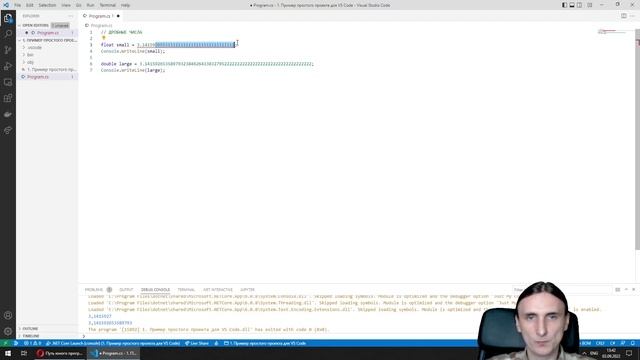Open the Run menu
Viewport: 640px width, 360px height.
[x=91, y=5]
